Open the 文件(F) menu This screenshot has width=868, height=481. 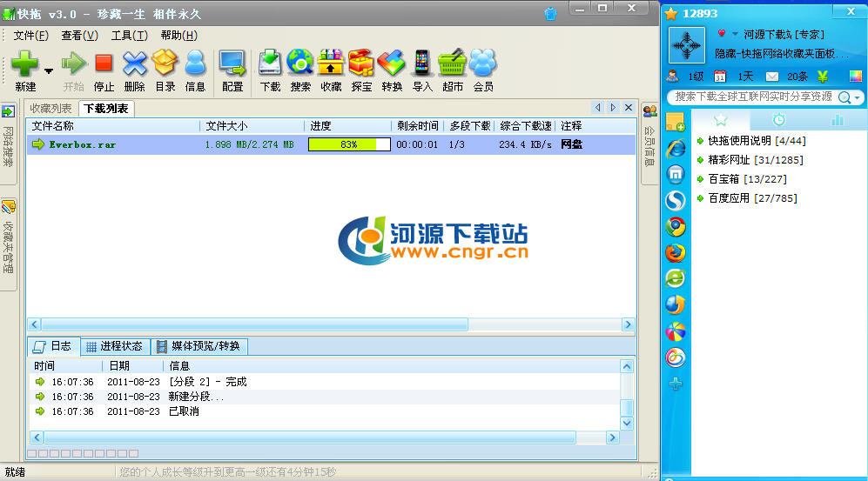[x=31, y=36]
